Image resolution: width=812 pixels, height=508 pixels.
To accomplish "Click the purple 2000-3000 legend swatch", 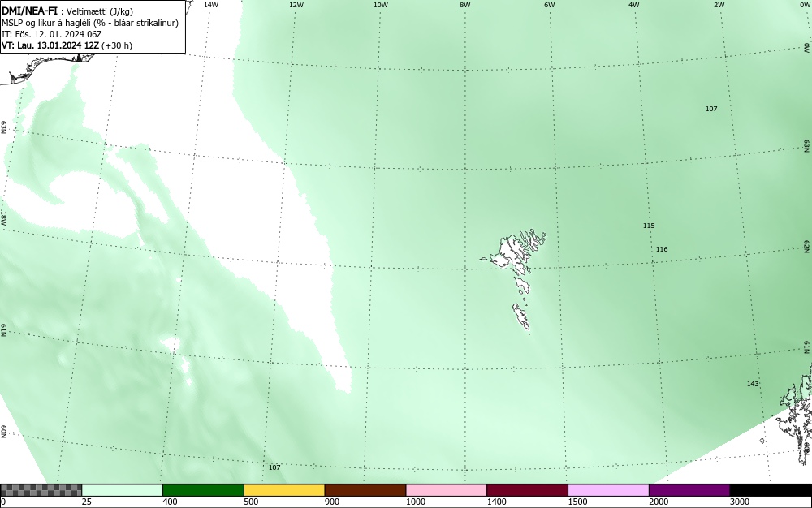I will (x=689, y=490).
